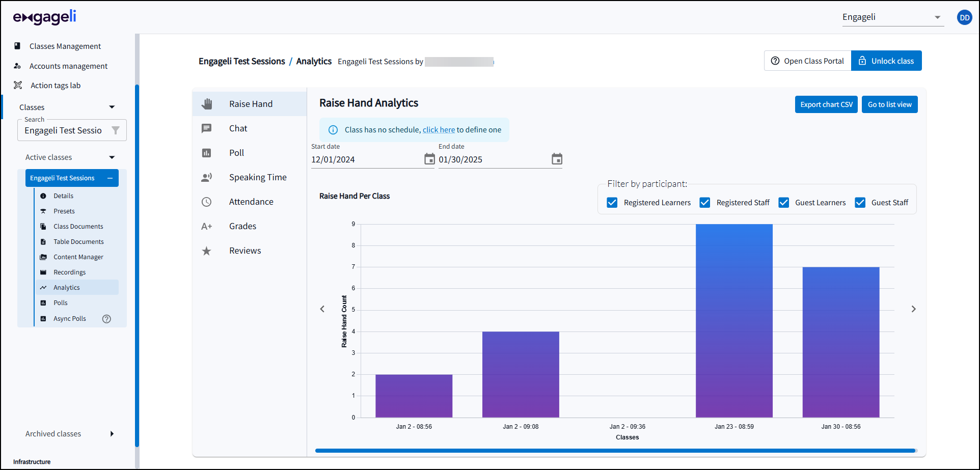Click the Class Documents file icon

click(x=43, y=227)
